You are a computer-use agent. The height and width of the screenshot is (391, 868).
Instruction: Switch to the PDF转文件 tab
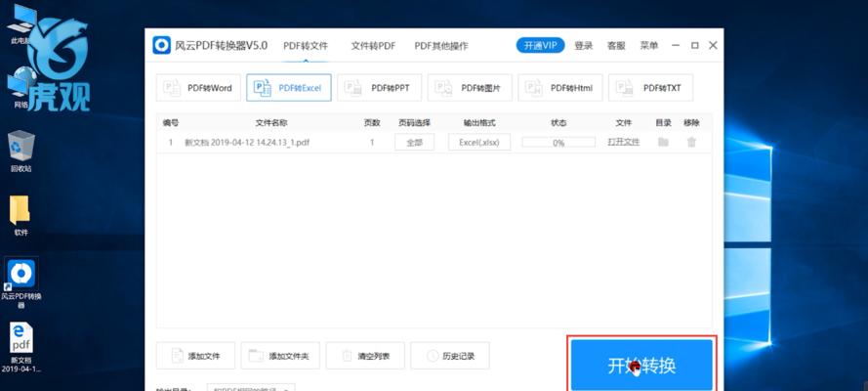(306, 46)
